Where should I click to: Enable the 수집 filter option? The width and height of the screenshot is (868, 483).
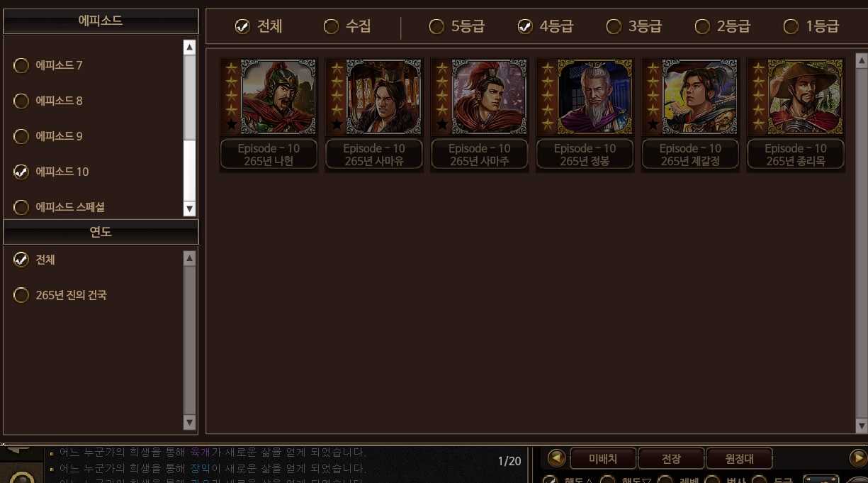347,26
